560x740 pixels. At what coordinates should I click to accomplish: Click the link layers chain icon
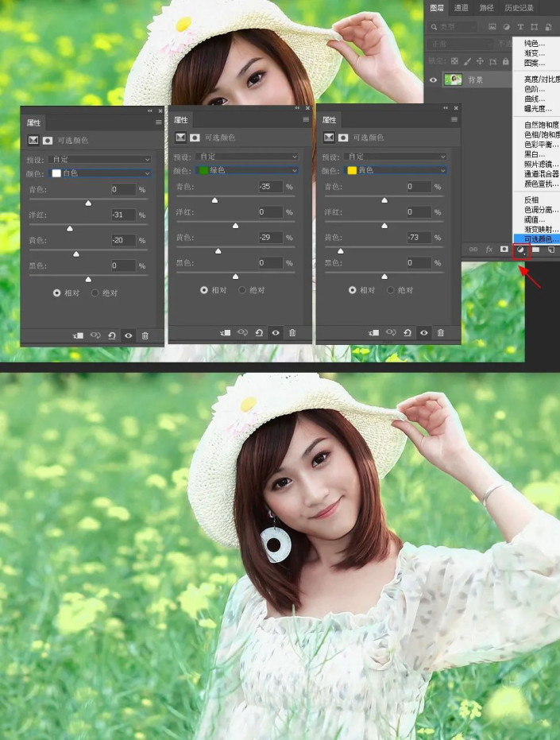point(473,250)
